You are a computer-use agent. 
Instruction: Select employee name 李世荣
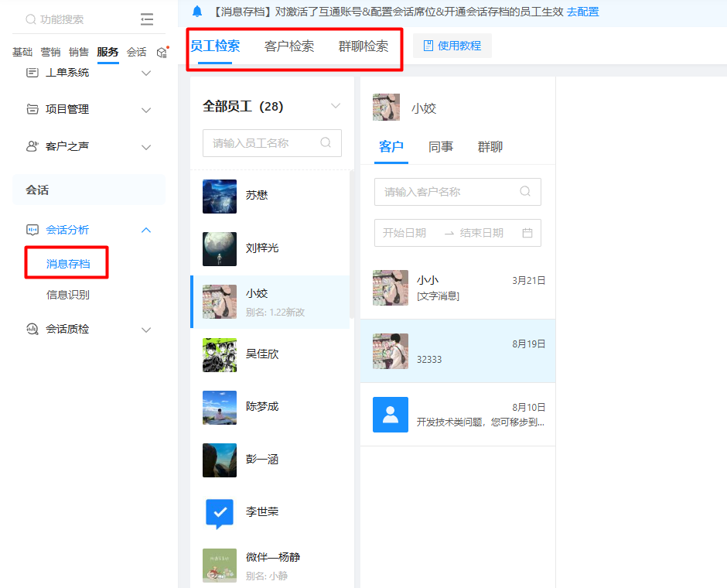click(262, 511)
